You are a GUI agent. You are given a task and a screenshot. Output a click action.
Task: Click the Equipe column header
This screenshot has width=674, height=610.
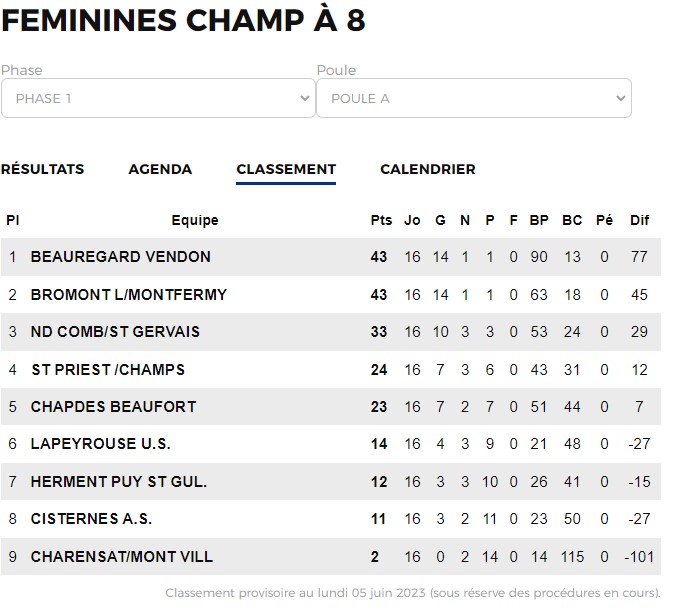click(x=195, y=220)
